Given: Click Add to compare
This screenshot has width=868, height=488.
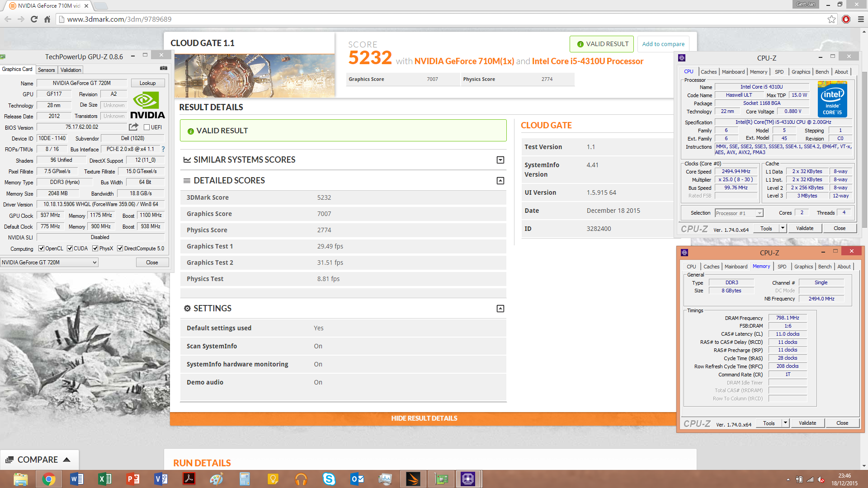Looking at the screenshot, I should click(x=663, y=44).
